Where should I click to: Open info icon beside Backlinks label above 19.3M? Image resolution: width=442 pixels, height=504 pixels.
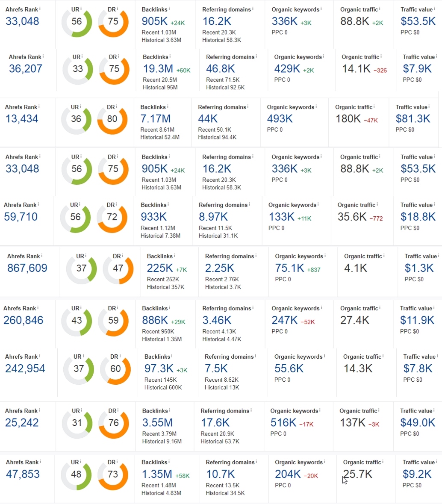point(170,56)
